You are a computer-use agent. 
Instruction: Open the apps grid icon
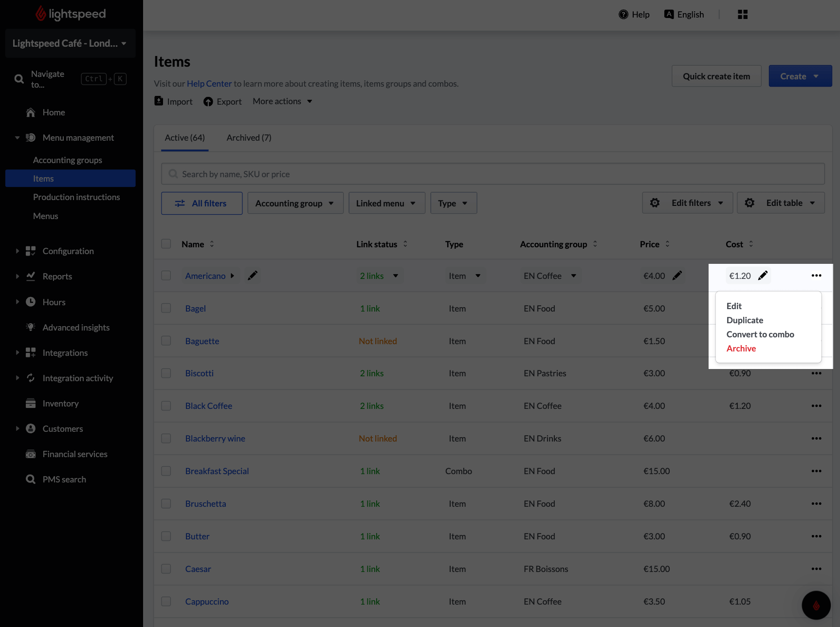pos(743,15)
